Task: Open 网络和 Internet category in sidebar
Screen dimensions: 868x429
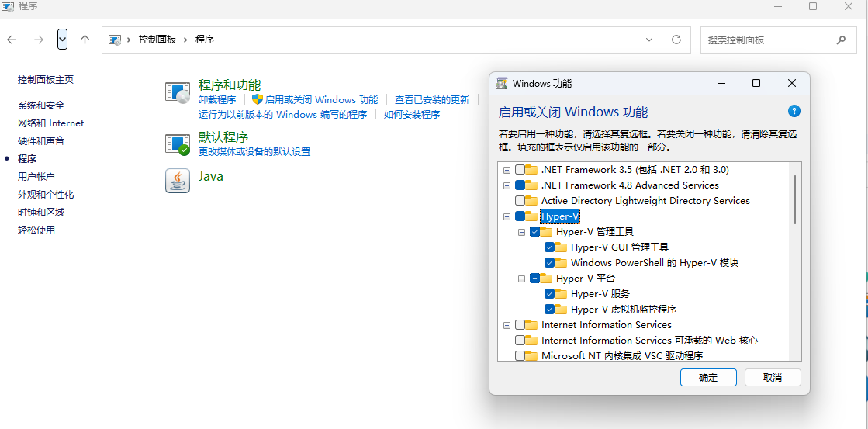Action: pos(51,123)
